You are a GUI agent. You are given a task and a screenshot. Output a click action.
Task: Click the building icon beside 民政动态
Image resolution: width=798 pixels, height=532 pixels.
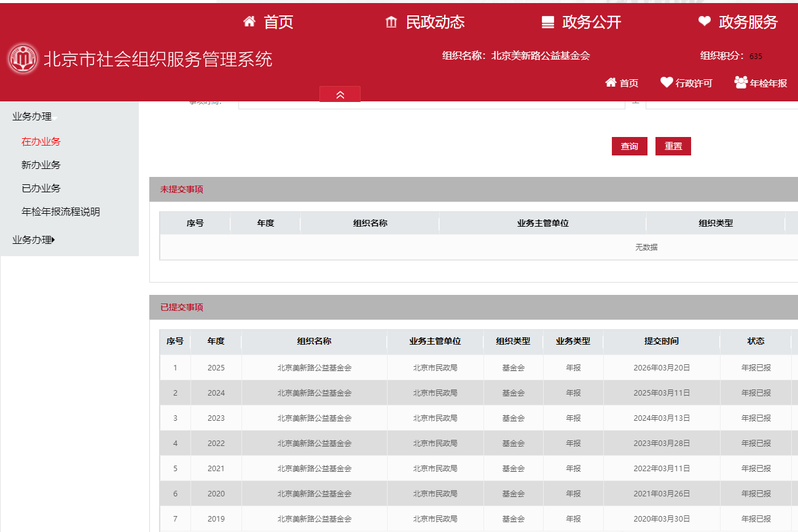click(391, 23)
